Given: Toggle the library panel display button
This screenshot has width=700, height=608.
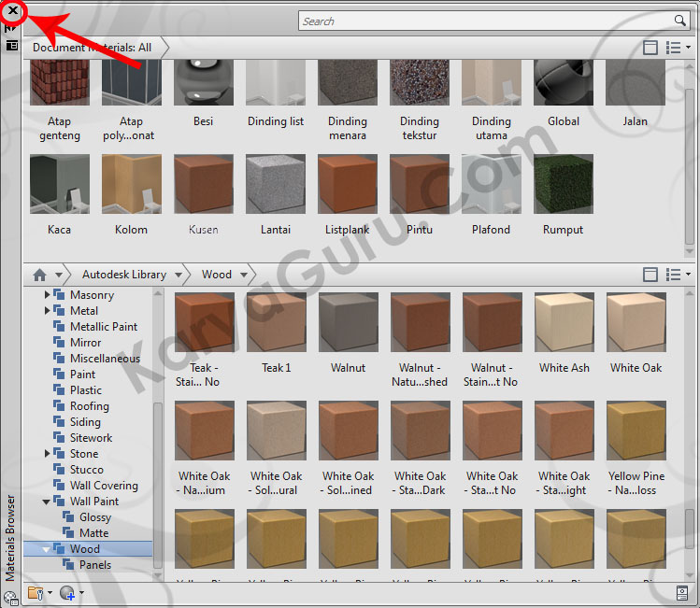Looking at the screenshot, I should [x=650, y=275].
